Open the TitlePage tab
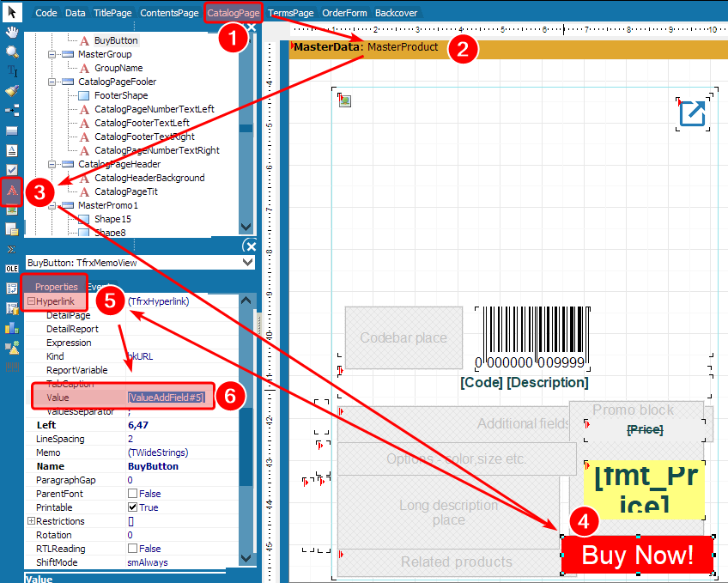 112,13
